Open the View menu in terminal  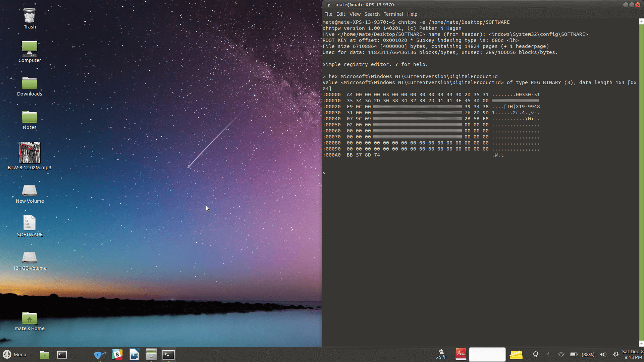pyautogui.click(x=355, y=14)
